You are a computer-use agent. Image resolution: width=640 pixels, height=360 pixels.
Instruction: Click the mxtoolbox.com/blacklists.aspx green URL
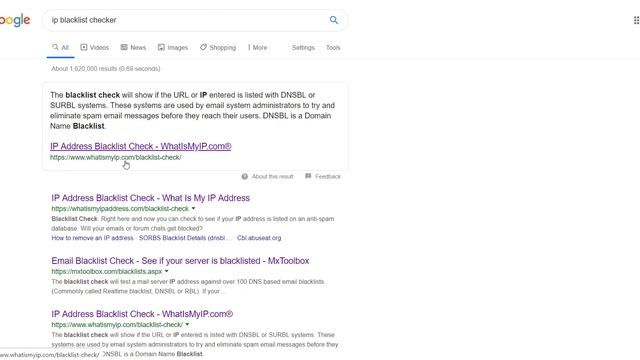[107, 271]
